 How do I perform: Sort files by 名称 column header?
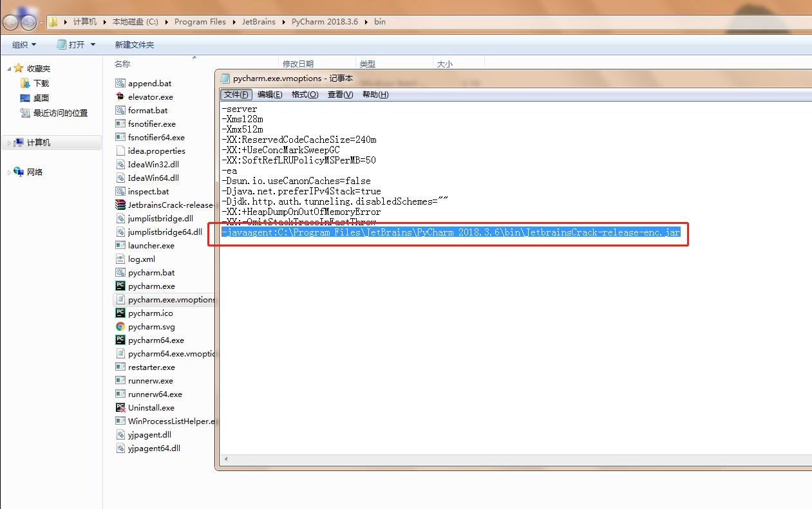point(122,64)
